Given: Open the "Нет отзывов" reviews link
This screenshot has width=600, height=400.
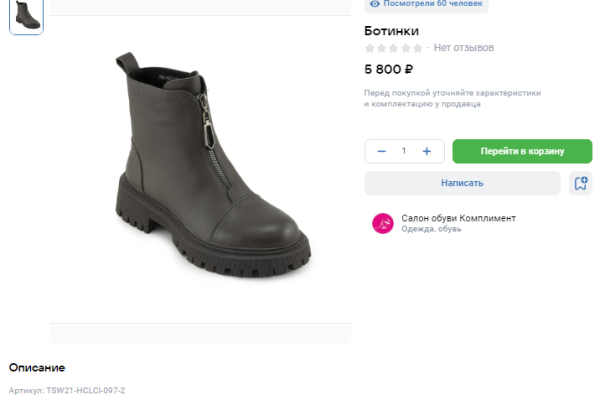Looking at the screenshot, I should coord(463,48).
